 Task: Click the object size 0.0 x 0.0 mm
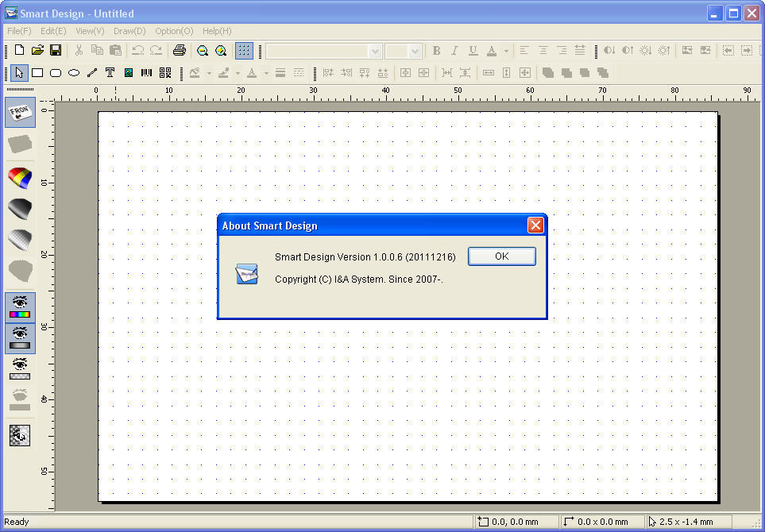602,522
